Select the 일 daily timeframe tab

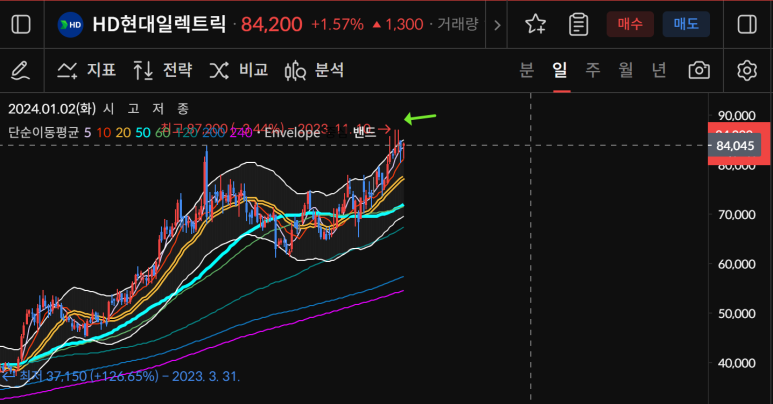pyautogui.click(x=560, y=70)
